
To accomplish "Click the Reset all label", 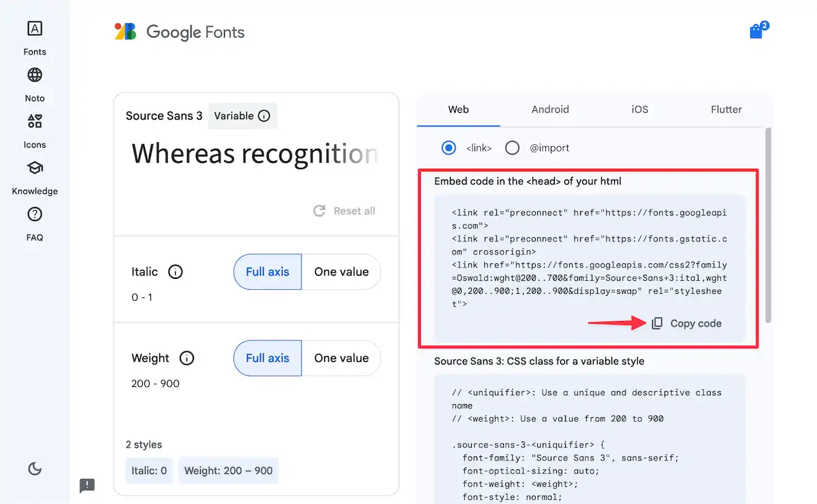I will [354, 211].
